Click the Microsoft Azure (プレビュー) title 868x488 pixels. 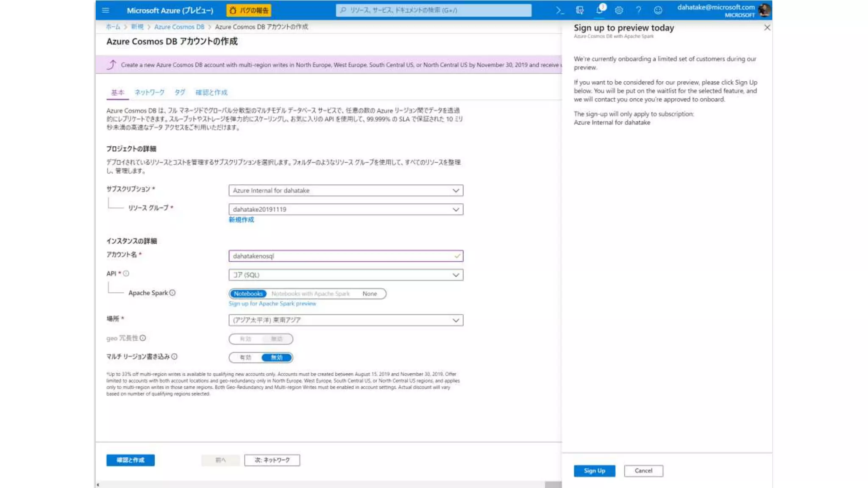click(x=170, y=10)
